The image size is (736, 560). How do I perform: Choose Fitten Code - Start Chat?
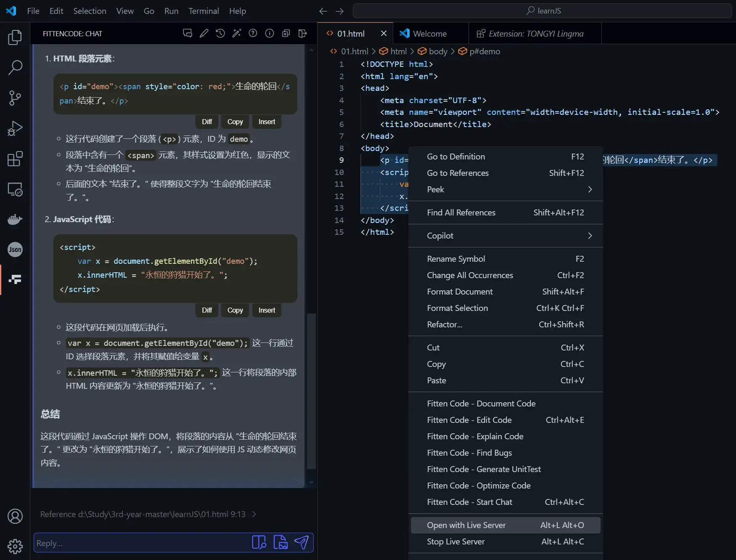(506, 502)
